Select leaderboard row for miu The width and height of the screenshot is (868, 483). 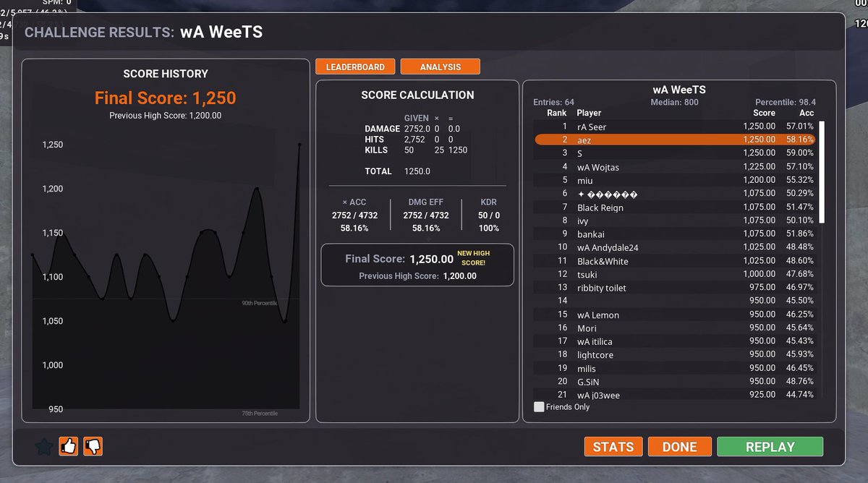pos(674,180)
